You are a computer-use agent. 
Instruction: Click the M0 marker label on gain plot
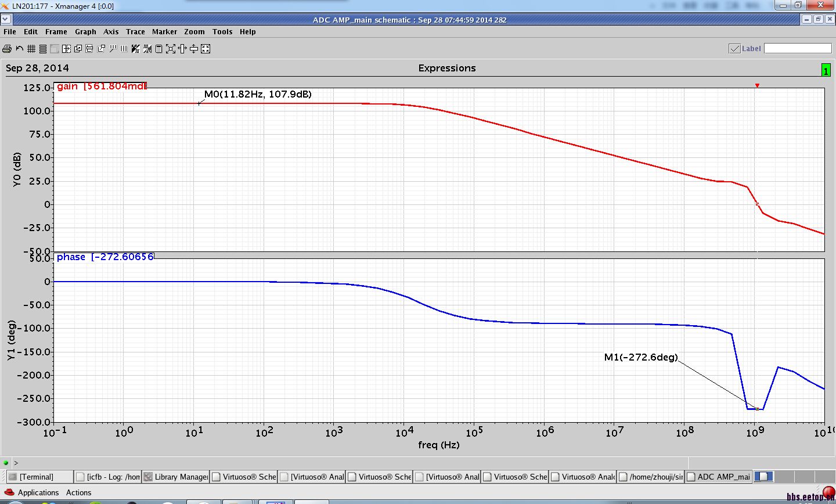click(x=258, y=94)
